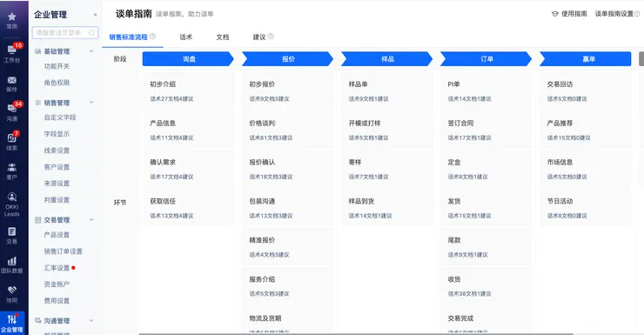The width and height of the screenshot is (644, 335).
Task: Open the 交易回访 step card
Action: coord(586,91)
